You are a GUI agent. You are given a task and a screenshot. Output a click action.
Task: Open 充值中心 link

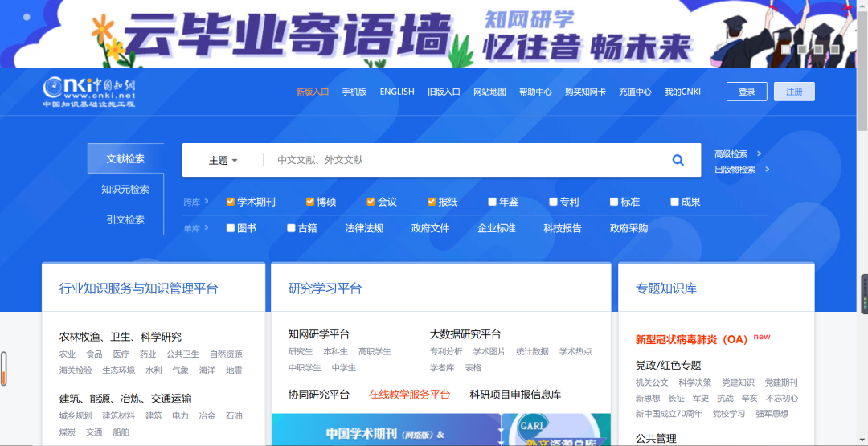click(x=635, y=92)
